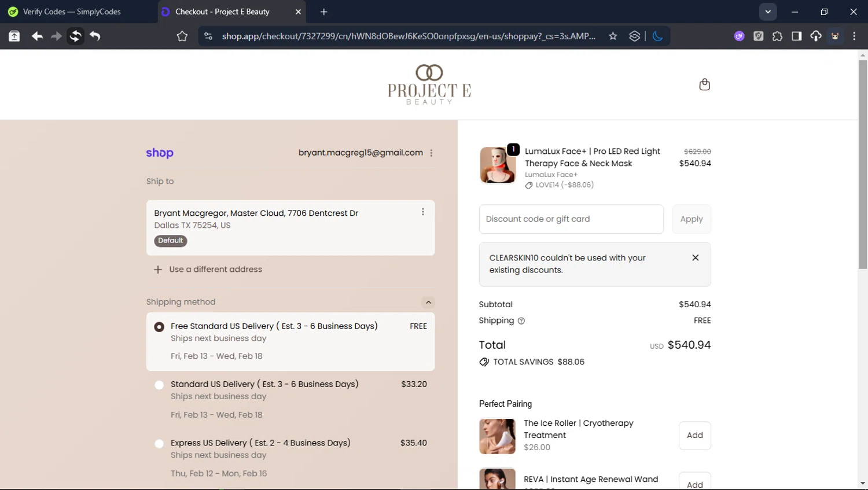Click the scrollbar down arrow
The height and width of the screenshot is (490, 868).
(863, 484)
